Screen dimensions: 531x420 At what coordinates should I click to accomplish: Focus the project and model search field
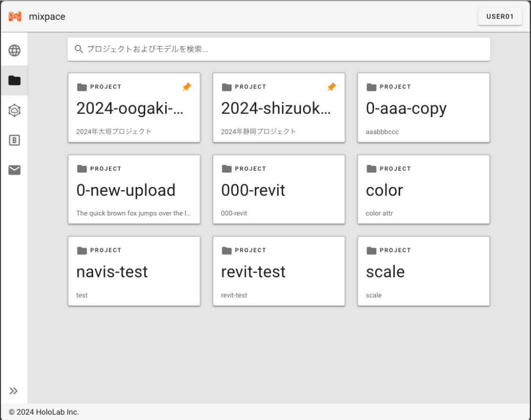tap(284, 49)
